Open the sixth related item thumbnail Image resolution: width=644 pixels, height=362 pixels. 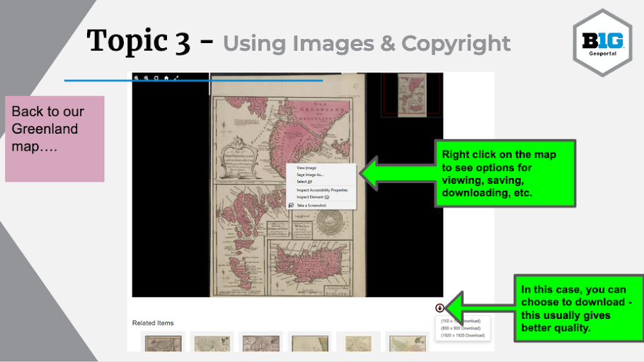pyautogui.click(x=408, y=343)
